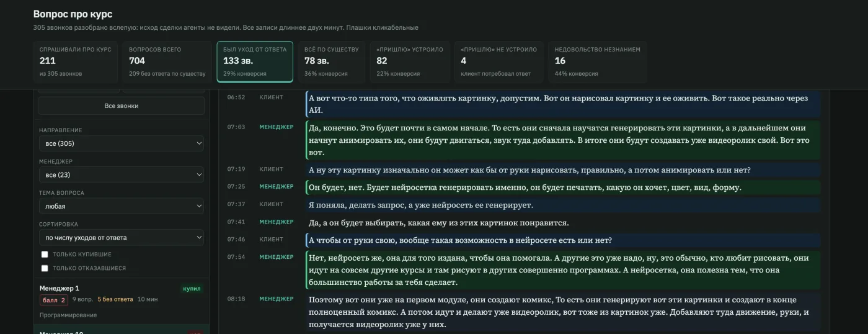Click the 08:18 timestamp
Image resolution: width=868 pixels, height=334 pixels.
[x=236, y=299]
